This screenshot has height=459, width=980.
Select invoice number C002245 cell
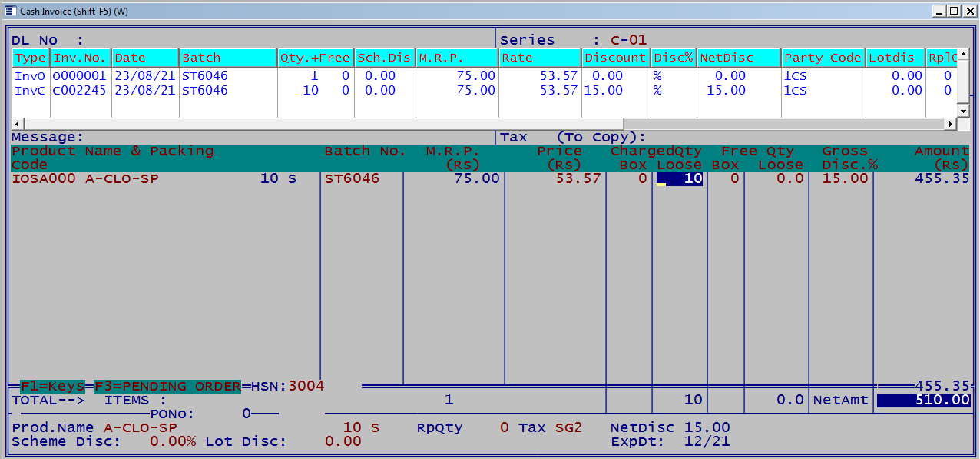click(x=80, y=90)
